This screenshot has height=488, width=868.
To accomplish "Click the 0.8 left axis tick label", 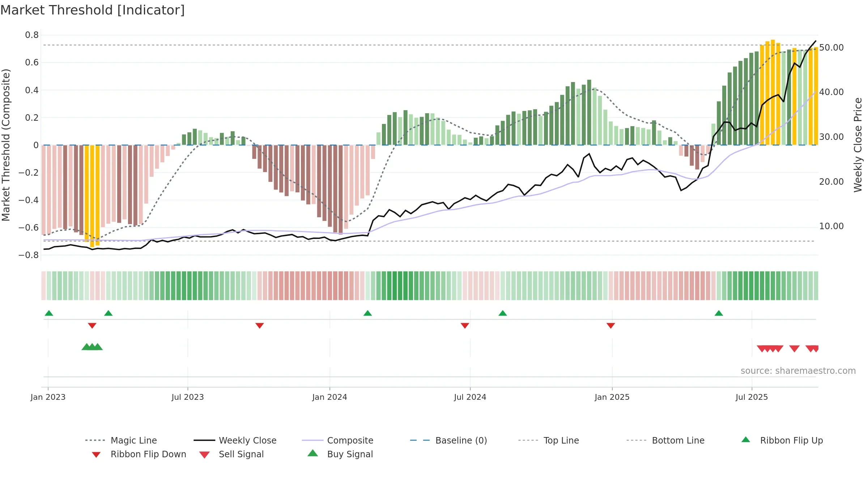I will [x=32, y=35].
